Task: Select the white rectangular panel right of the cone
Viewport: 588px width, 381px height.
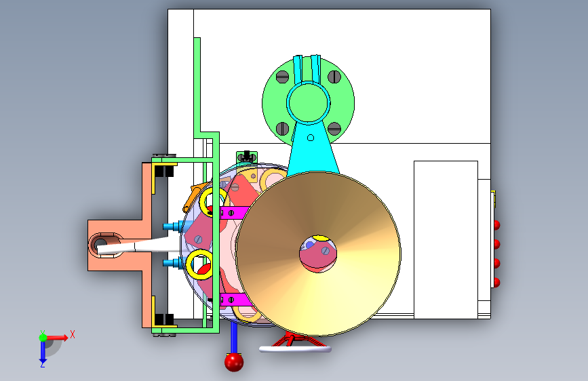Action: pyautogui.click(x=446, y=239)
